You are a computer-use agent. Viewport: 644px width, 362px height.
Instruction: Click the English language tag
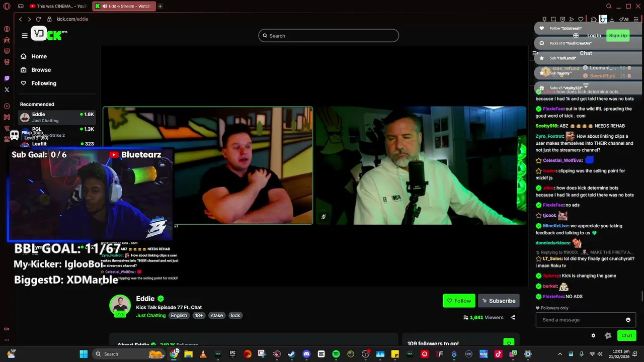point(179,316)
